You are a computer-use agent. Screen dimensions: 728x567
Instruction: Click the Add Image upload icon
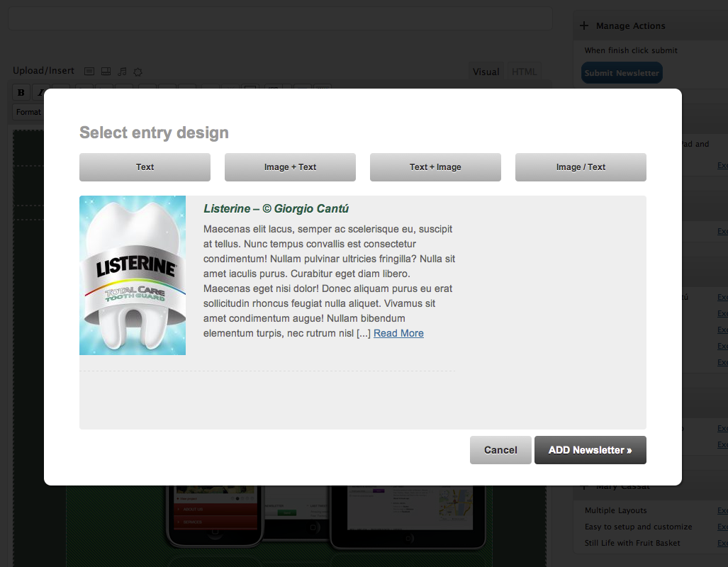pos(89,71)
